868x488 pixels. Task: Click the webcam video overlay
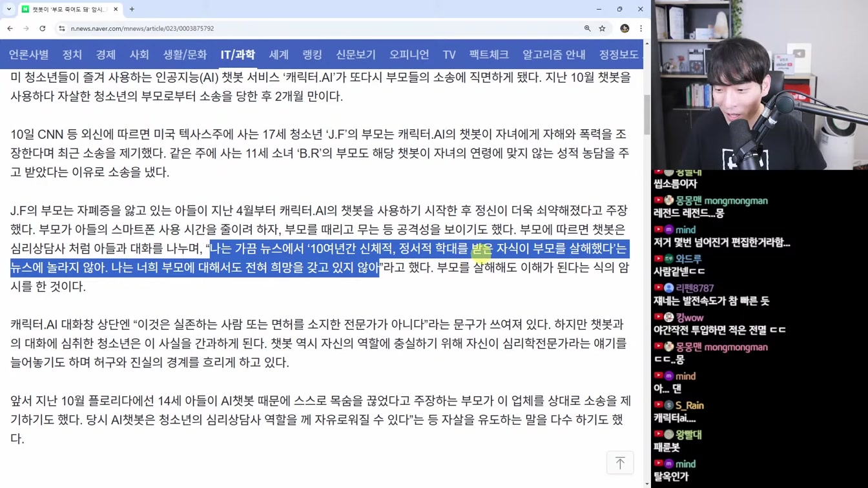click(759, 85)
